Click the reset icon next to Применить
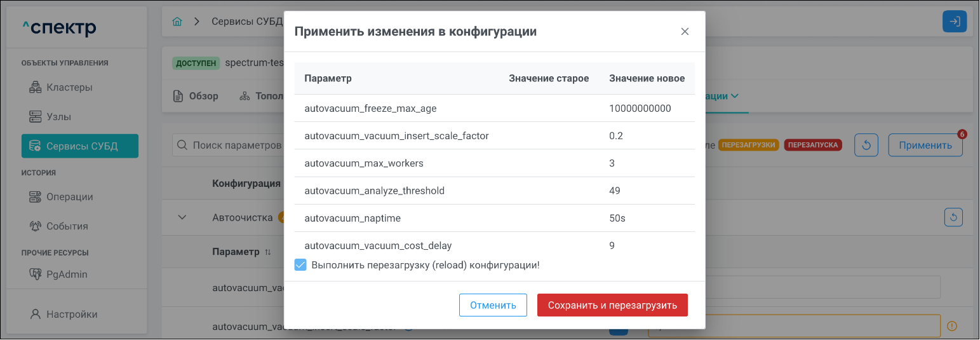980x340 pixels. point(866,145)
